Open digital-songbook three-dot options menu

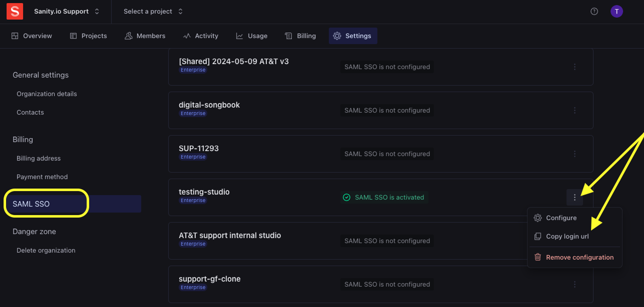[x=575, y=110]
